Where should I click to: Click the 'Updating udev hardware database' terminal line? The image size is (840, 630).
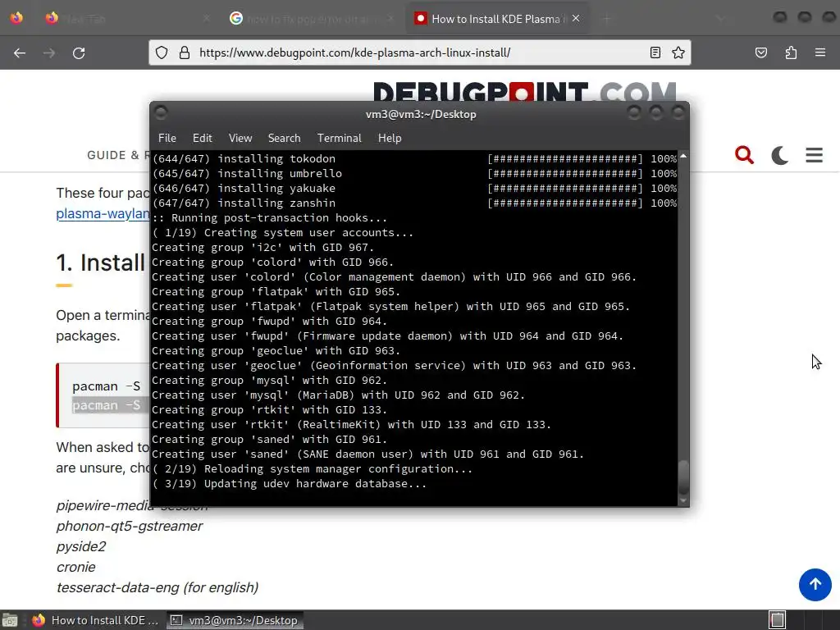290,484
